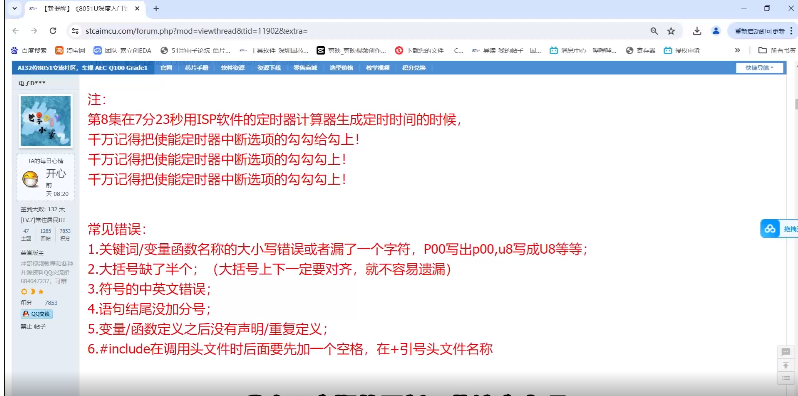This screenshot has height=396, width=798.
Task: Open the red-circle-icon bookmark
Action: pos(420,50)
